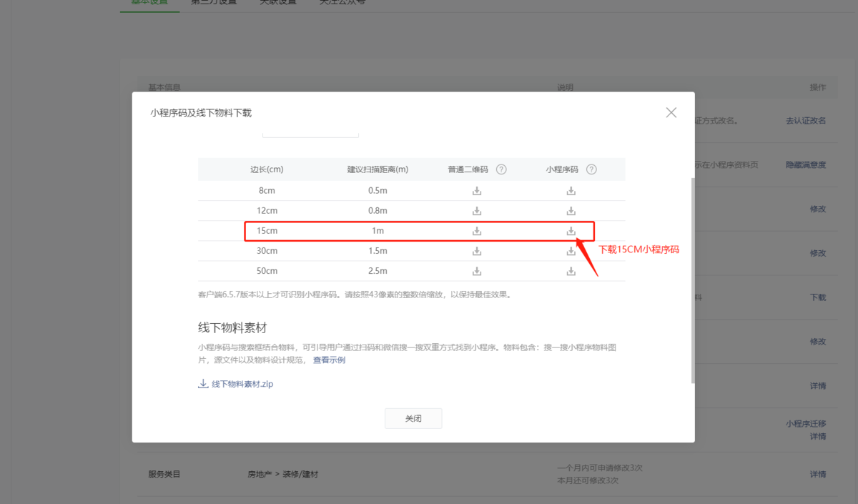The image size is (858, 504).
Task: Click the 0.8m scan distance cell
Action: [378, 211]
